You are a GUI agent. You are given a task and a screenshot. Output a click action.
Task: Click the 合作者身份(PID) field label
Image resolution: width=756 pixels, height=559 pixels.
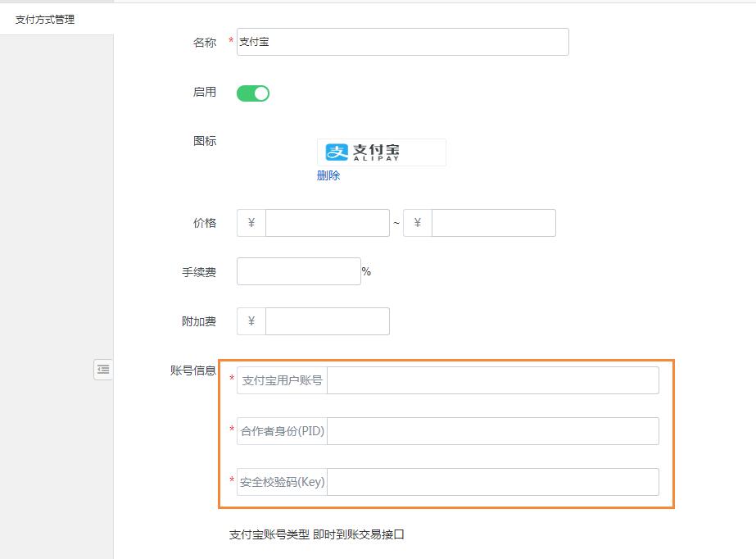click(282, 431)
